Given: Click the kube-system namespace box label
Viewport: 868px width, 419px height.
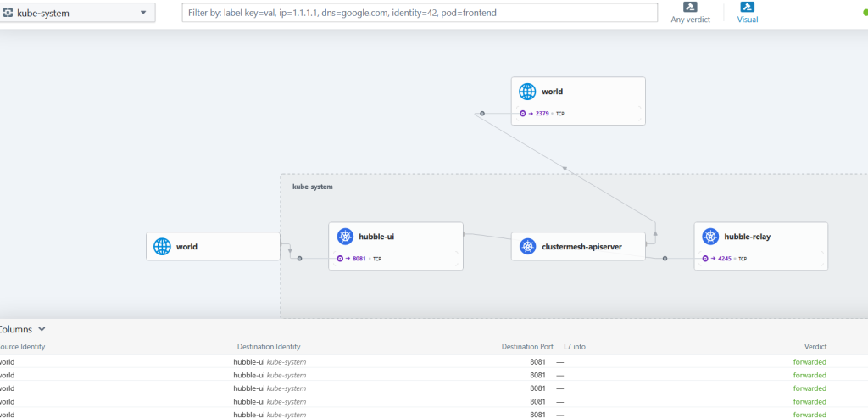Looking at the screenshot, I should [313, 187].
